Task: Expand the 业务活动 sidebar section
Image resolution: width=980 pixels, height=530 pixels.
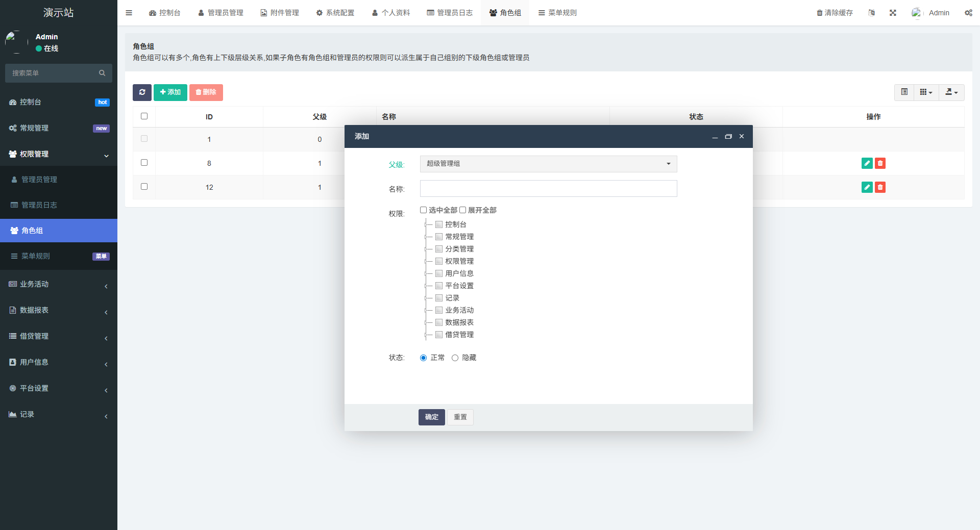Action: click(59, 284)
